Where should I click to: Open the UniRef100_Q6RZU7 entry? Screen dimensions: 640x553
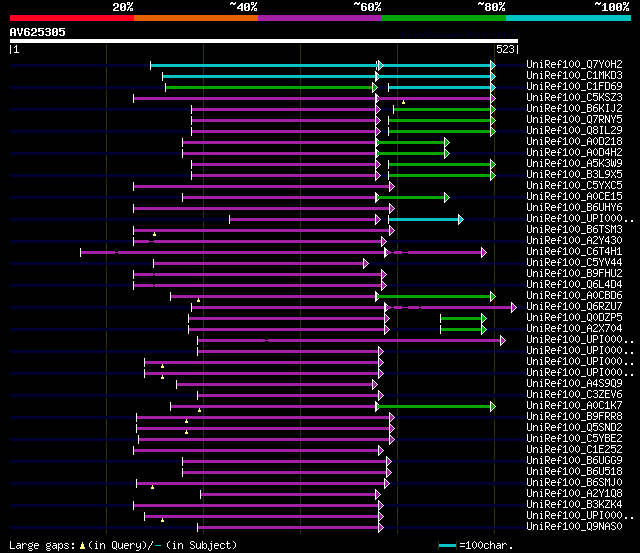coord(574,307)
